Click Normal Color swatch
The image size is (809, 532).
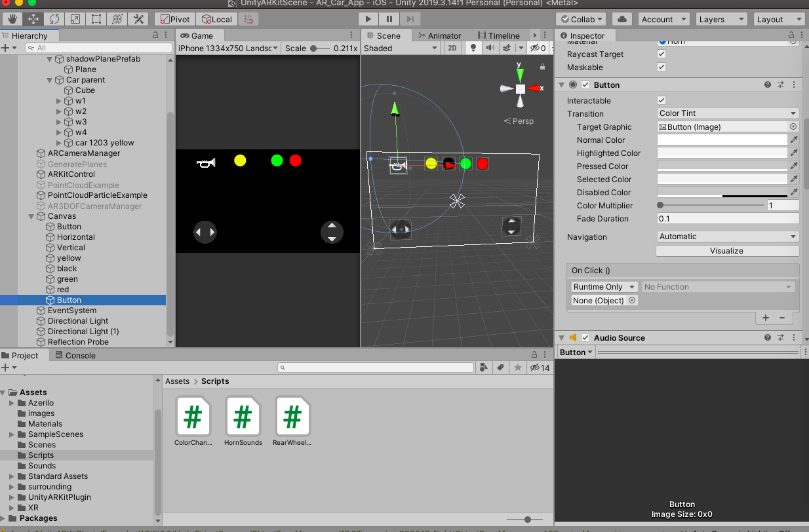click(722, 140)
